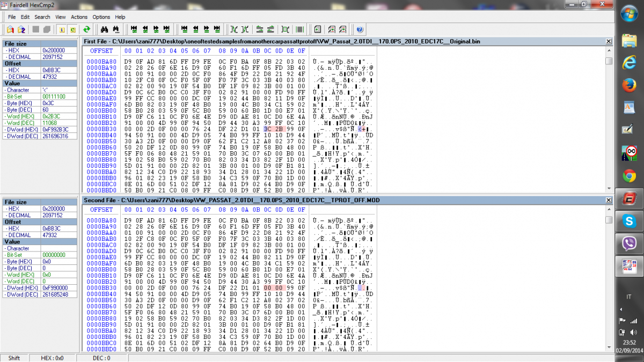Screen dimensions: 644x362
Task: Click File size header in upper info panel
Action: click(x=39, y=43)
